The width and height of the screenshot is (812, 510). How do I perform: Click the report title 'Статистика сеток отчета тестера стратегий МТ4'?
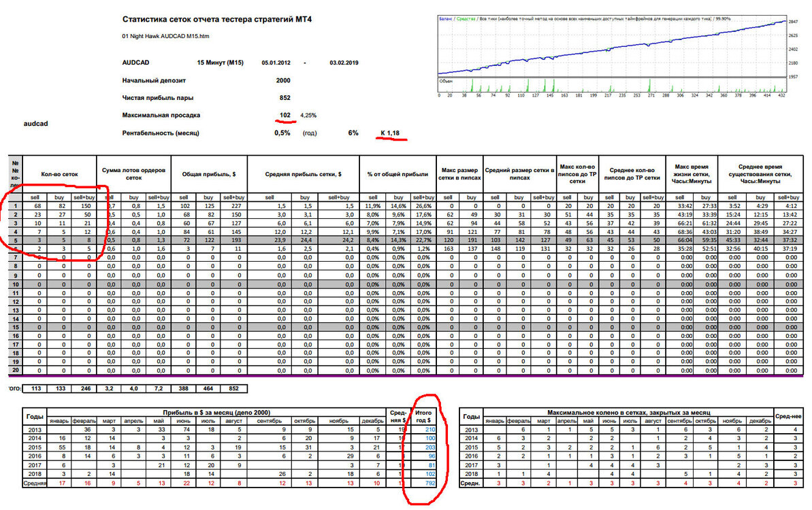217,19
